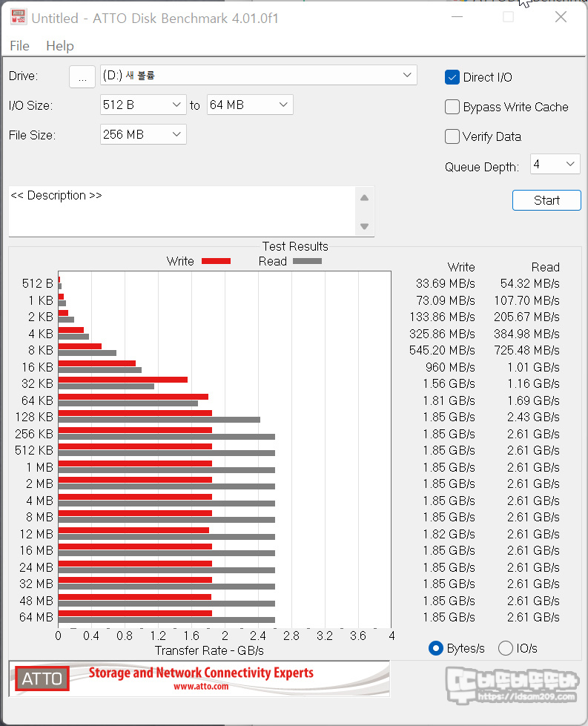Enable Verify Data checkbox
The height and width of the screenshot is (726, 588).
click(x=452, y=136)
